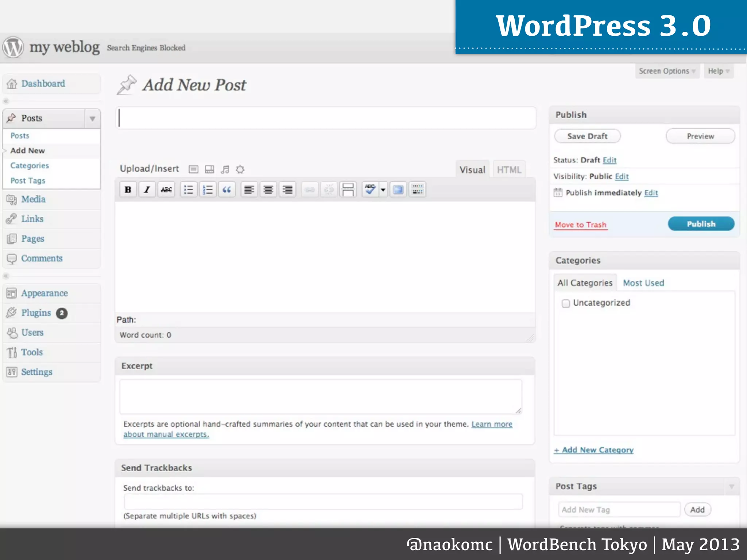Open spellcheck language dropdown arrow
Viewport: 747px width, 560px height.
tap(383, 190)
